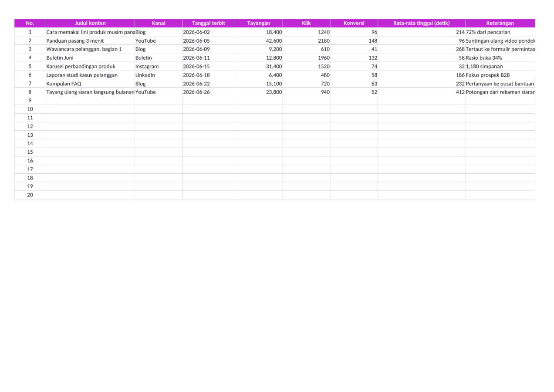Viewport: 554px width, 392px height.
Task: Select date cell "2026-06-02"
Action: [209, 32]
